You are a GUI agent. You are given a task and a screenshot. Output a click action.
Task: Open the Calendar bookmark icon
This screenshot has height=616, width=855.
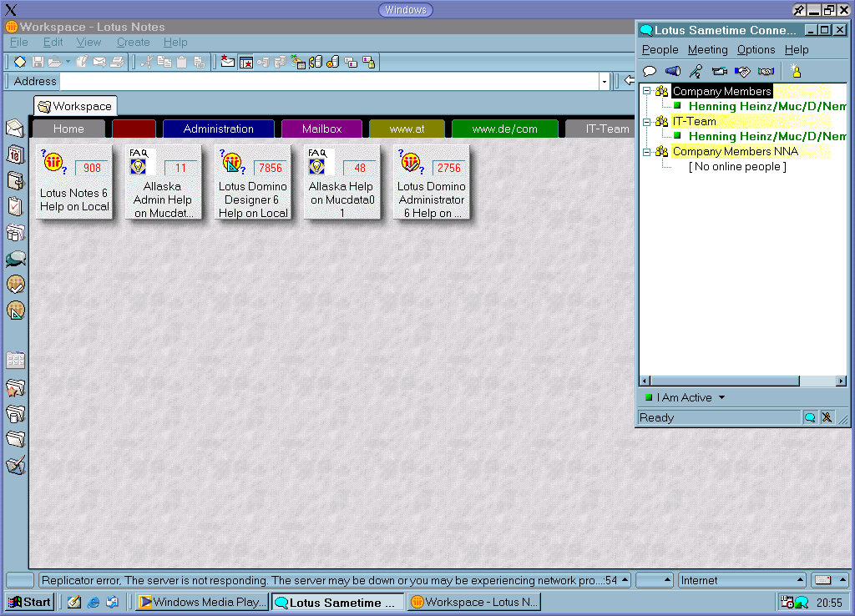[x=15, y=154]
